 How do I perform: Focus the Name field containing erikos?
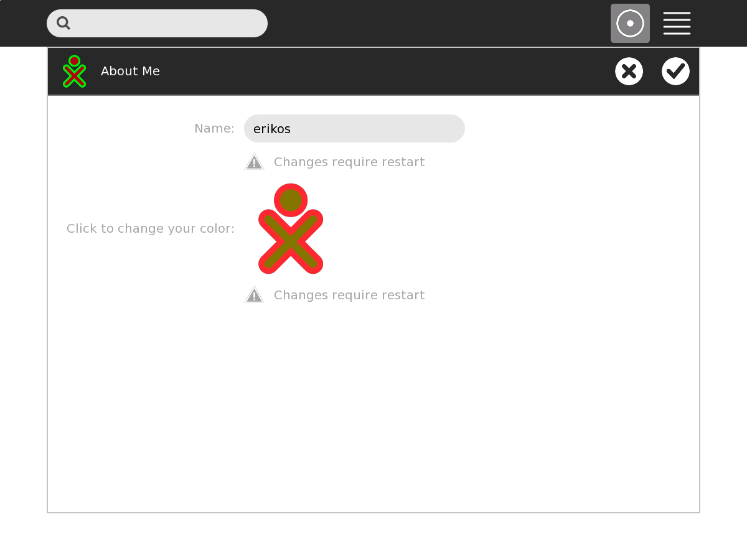point(354,129)
